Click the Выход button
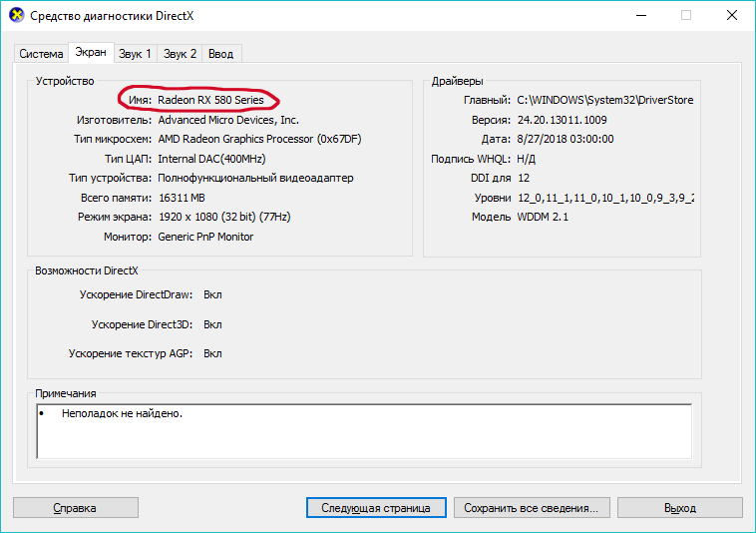This screenshot has height=533, width=756. click(680, 508)
